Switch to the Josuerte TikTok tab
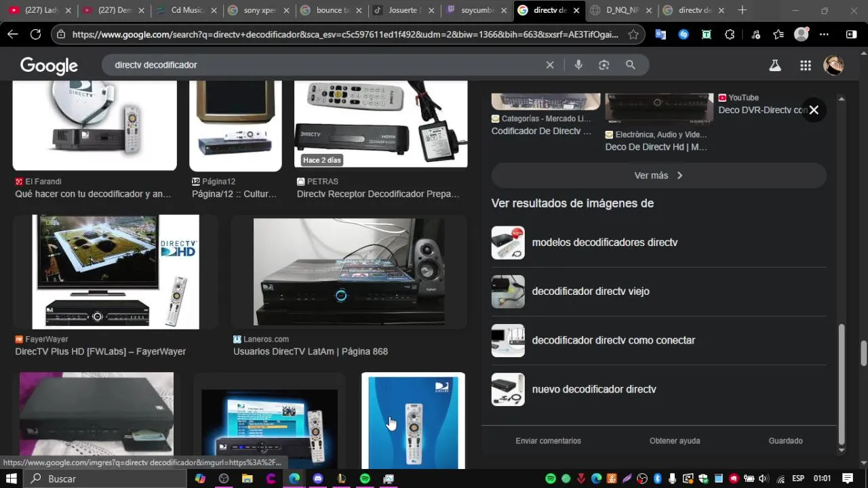The width and height of the screenshot is (868, 488). point(404,10)
